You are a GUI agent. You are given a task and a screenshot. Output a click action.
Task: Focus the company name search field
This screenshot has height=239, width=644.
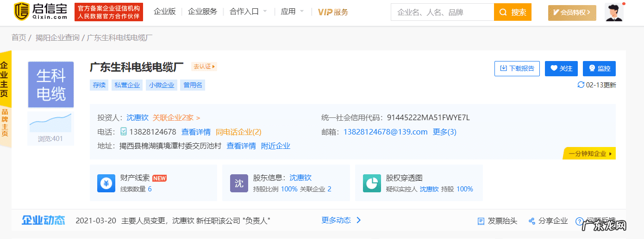[x=443, y=12]
